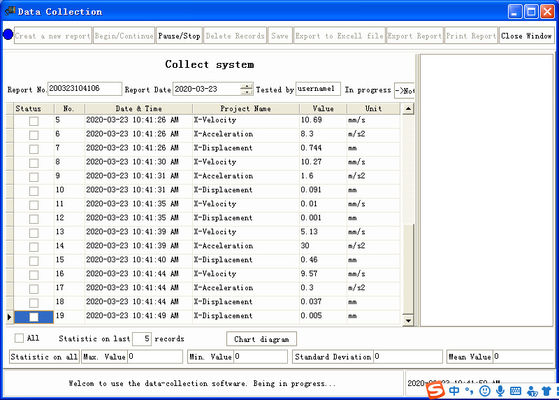This screenshot has width=559, height=400.
Task: Check the status box for record 5
Action: click(x=34, y=121)
